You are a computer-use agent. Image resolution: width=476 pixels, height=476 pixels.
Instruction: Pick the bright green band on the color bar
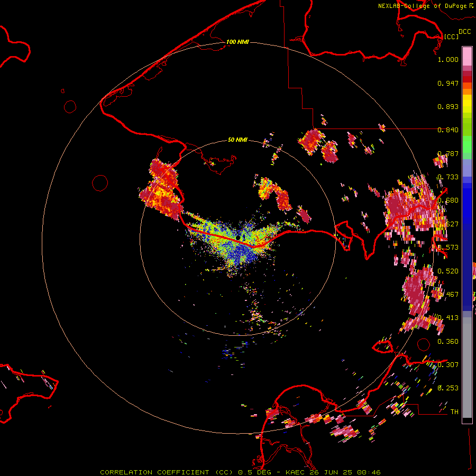point(467,144)
